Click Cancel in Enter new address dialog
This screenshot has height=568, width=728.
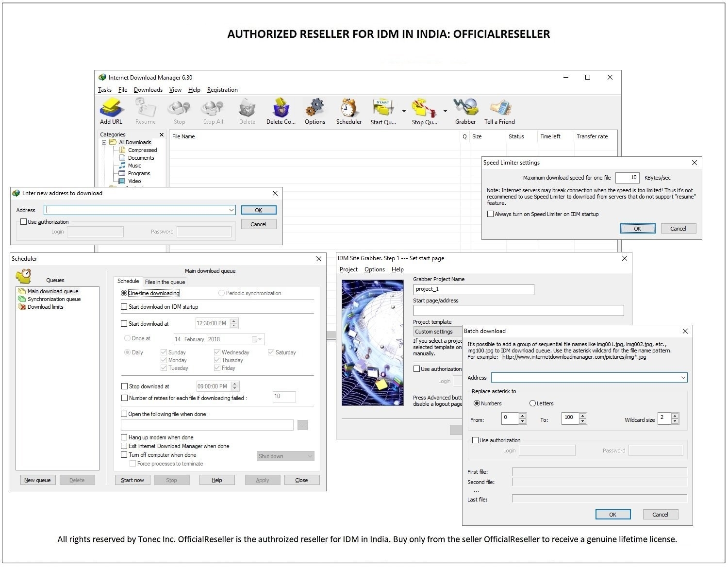258,224
